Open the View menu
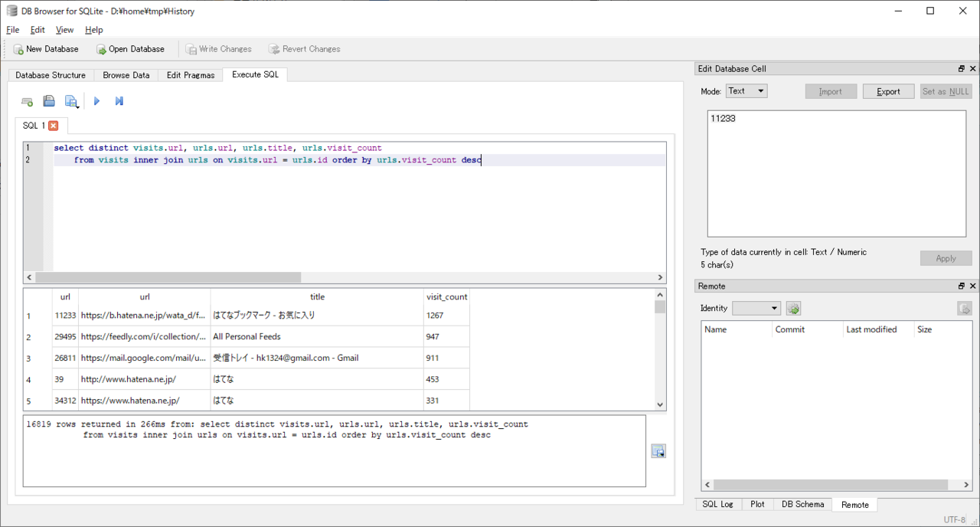This screenshot has width=980, height=527. (x=65, y=30)
